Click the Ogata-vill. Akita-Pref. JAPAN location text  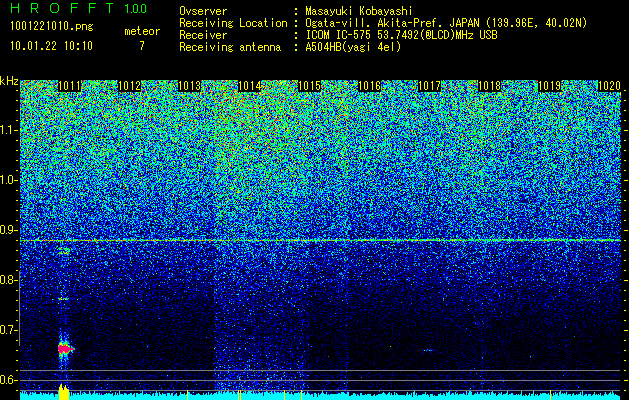pos(446,23)
